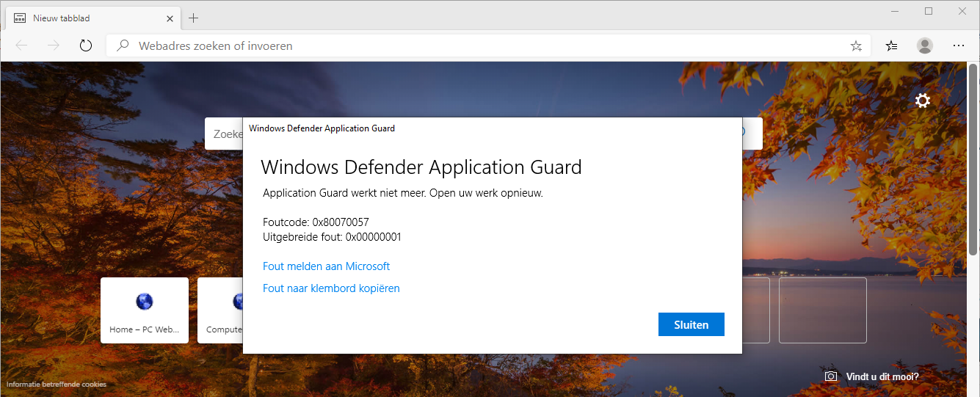Open the 'Compute...' quick link tile

[x=220, y=310]
